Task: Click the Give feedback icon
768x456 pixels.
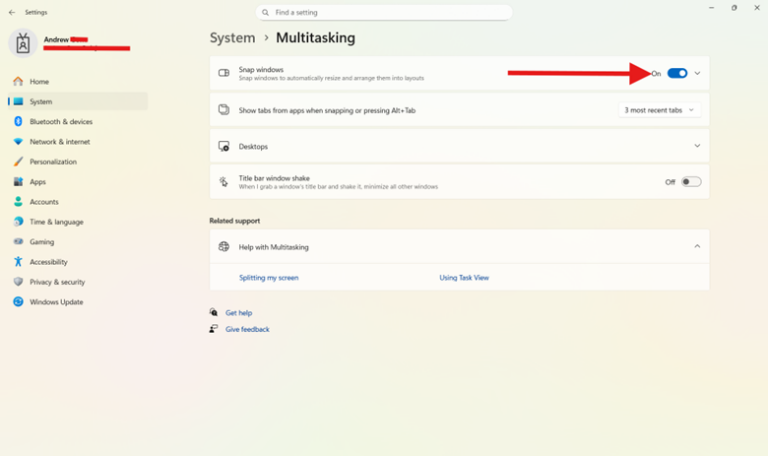Action: coord(214,329)
